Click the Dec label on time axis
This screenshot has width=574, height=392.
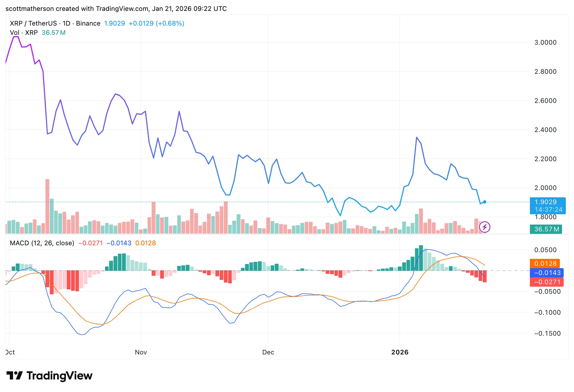point(268,352)
